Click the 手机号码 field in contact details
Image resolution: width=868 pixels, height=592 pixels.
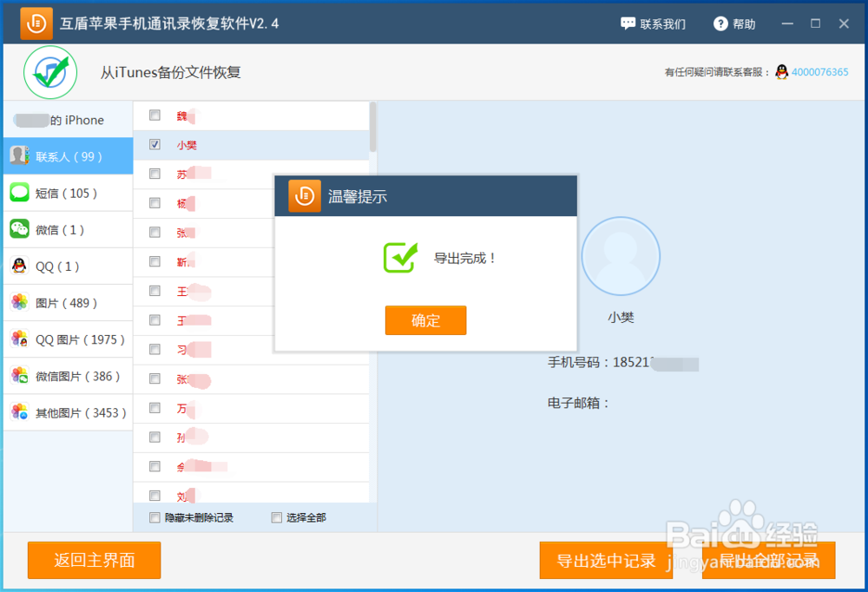click(x=622, y=363)
